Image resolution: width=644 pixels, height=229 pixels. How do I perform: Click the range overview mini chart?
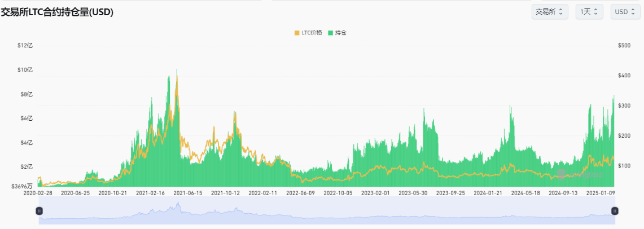point(327,210)
